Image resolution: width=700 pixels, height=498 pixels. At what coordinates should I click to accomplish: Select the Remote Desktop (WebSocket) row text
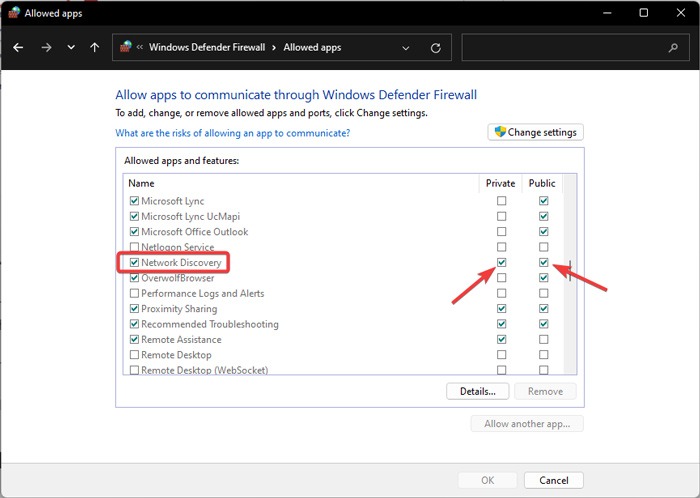(x=204, y=370)
